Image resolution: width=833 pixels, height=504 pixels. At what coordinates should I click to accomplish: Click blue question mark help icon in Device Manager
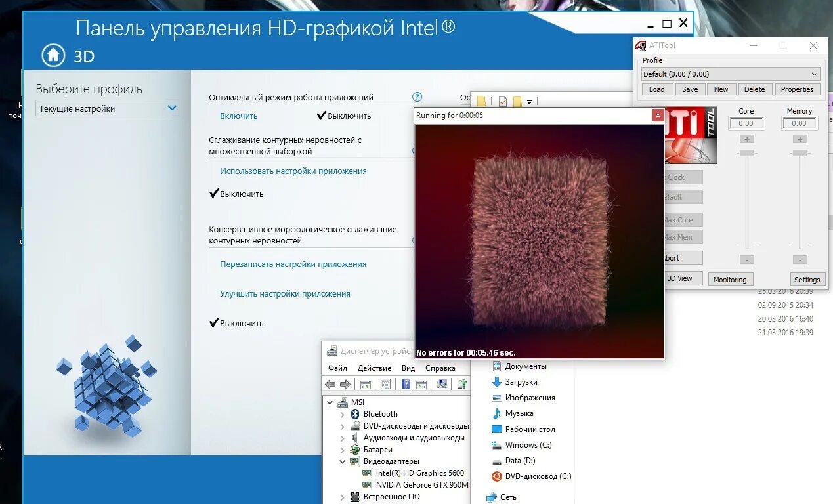point(406,385)
